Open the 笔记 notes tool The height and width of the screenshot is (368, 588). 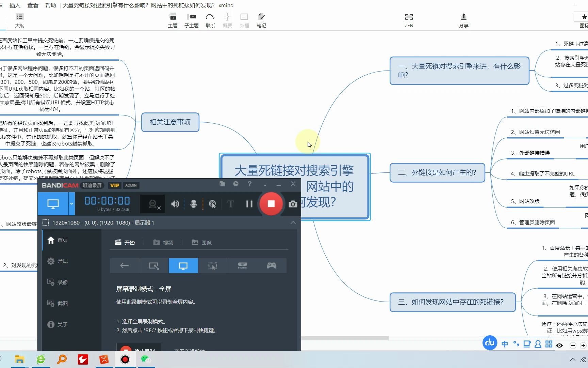click(261, 20)
